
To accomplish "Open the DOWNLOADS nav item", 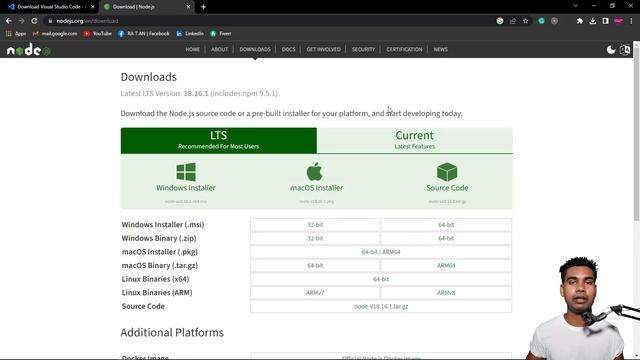I will [255, 49].
